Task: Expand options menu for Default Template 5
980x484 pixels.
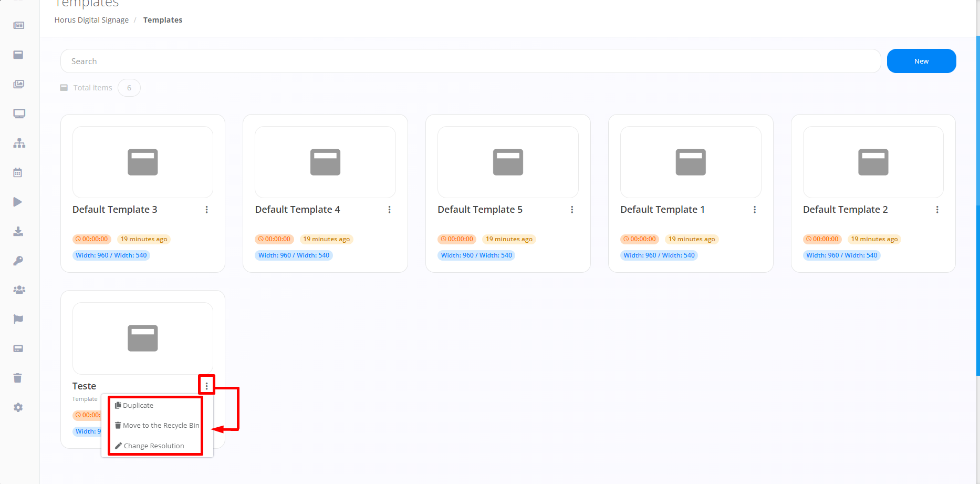Action: click(x=572, y=210)
